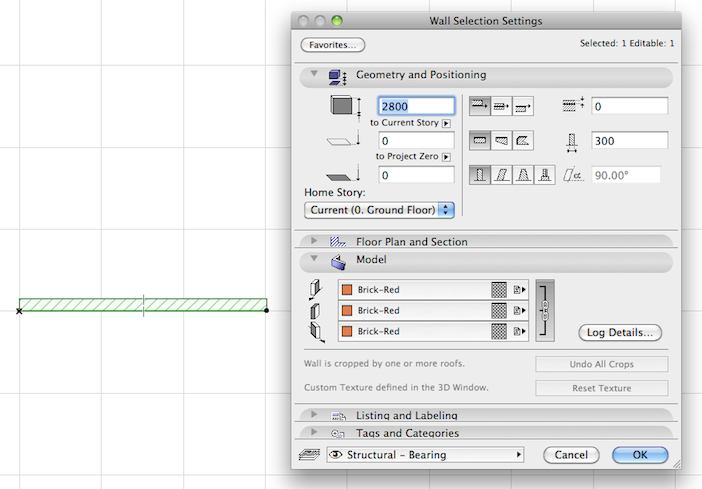
Task: Click the Reset Texture button
Action: pyautogui.click(x=601, y=388)
